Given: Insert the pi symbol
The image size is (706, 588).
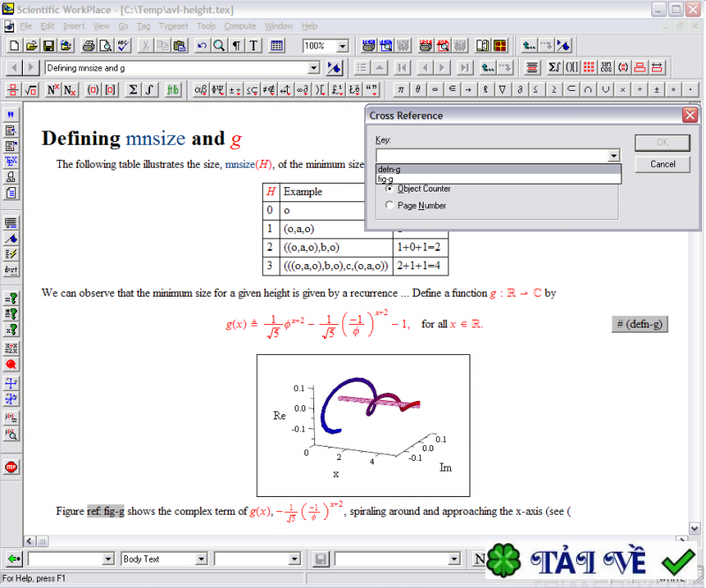Looking at the screenshot, I should (x=401, y=89).
